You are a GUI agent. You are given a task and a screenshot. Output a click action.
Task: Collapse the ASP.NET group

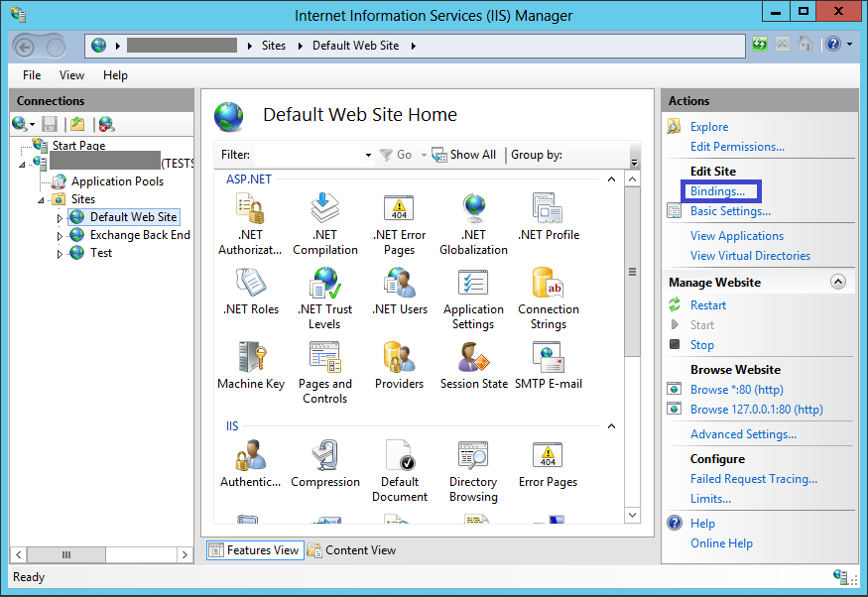[x=611, y=179]
